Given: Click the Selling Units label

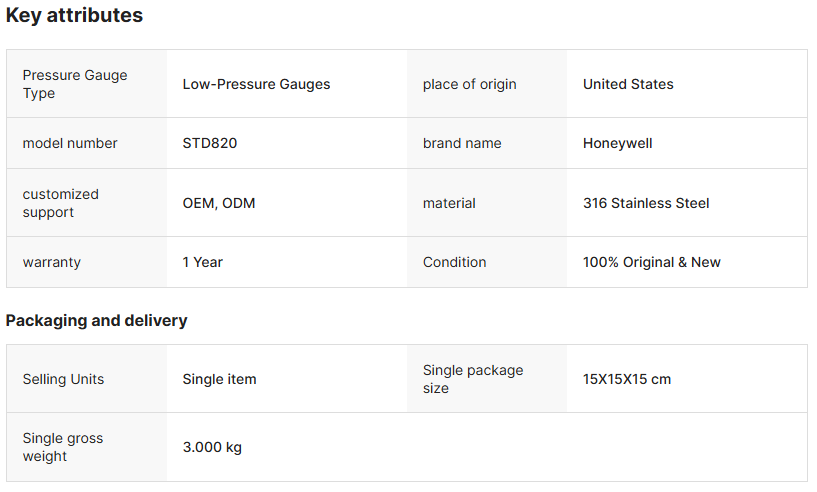Looking at the screenshot, I should (x=63, y=379).
